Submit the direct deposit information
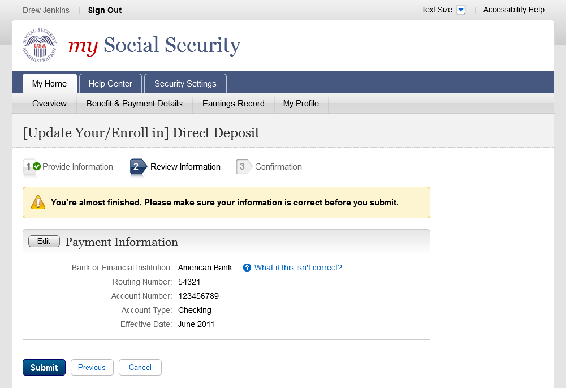Screen dimensions: 570x392 (x=44, y=368)
